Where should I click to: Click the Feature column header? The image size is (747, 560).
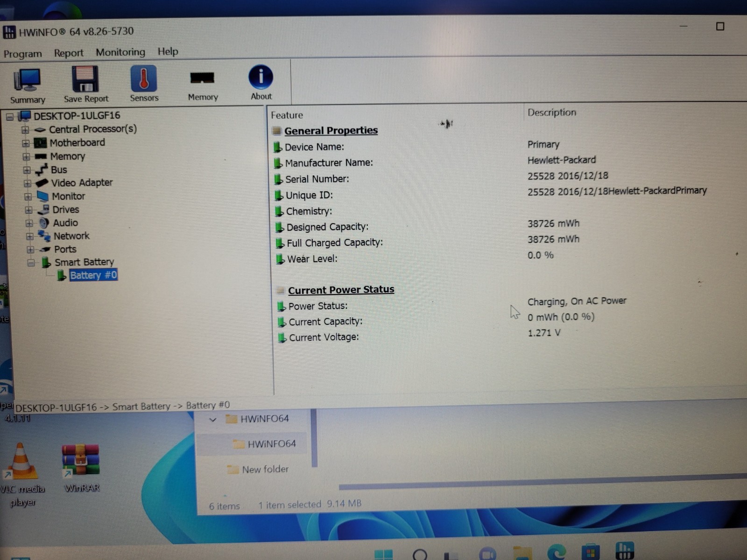(287, 115)
